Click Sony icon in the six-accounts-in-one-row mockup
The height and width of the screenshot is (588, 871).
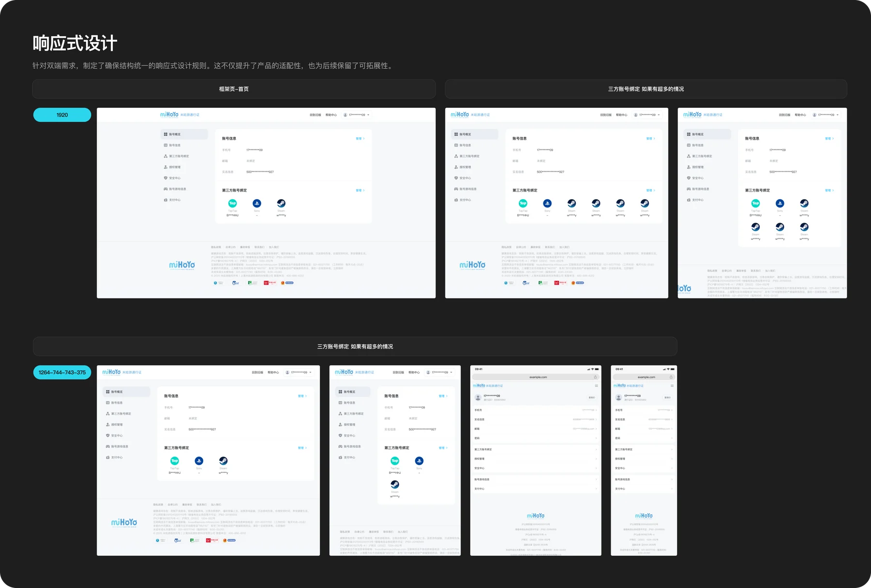pos(547,203)
